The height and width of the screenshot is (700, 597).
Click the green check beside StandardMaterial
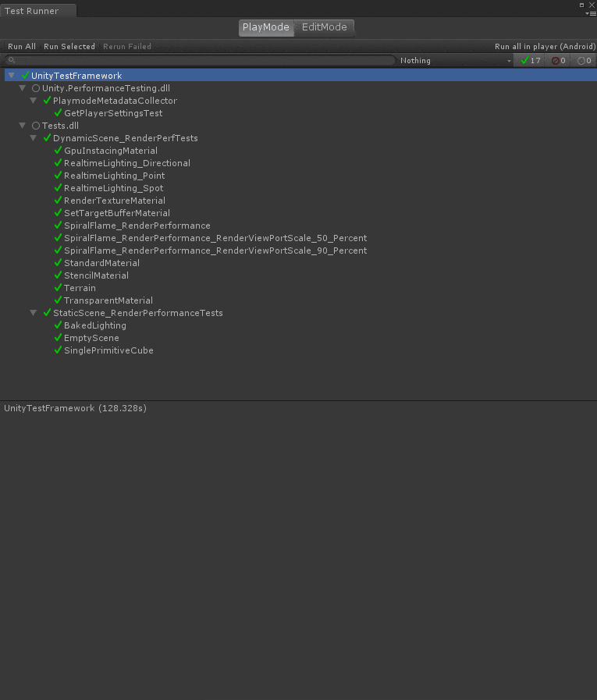click(58, 262)
